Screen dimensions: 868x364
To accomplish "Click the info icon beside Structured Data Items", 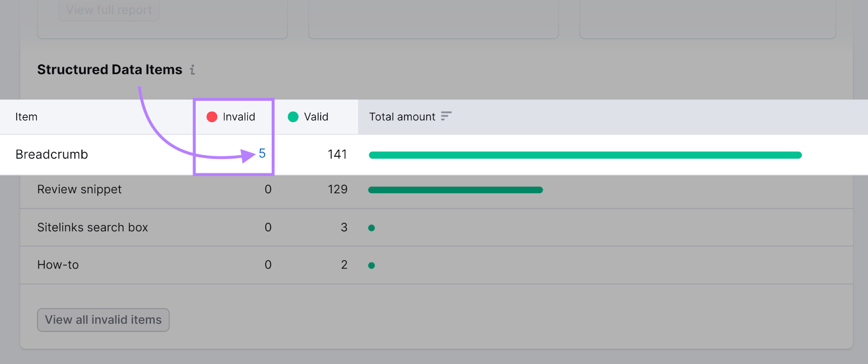I will [193, 70].
